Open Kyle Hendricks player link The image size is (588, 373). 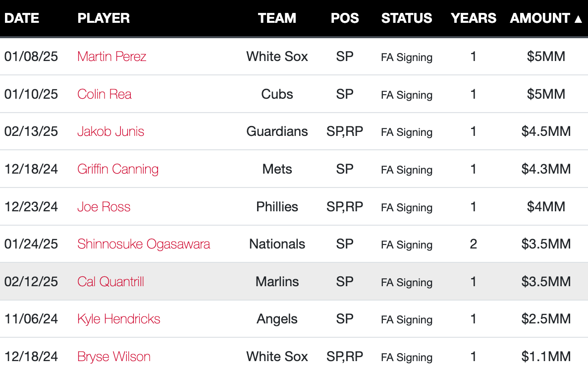118,319
